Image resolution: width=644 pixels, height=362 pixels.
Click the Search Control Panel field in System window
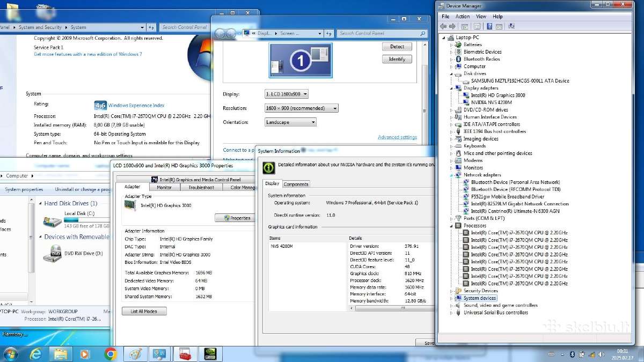(185, 27)
